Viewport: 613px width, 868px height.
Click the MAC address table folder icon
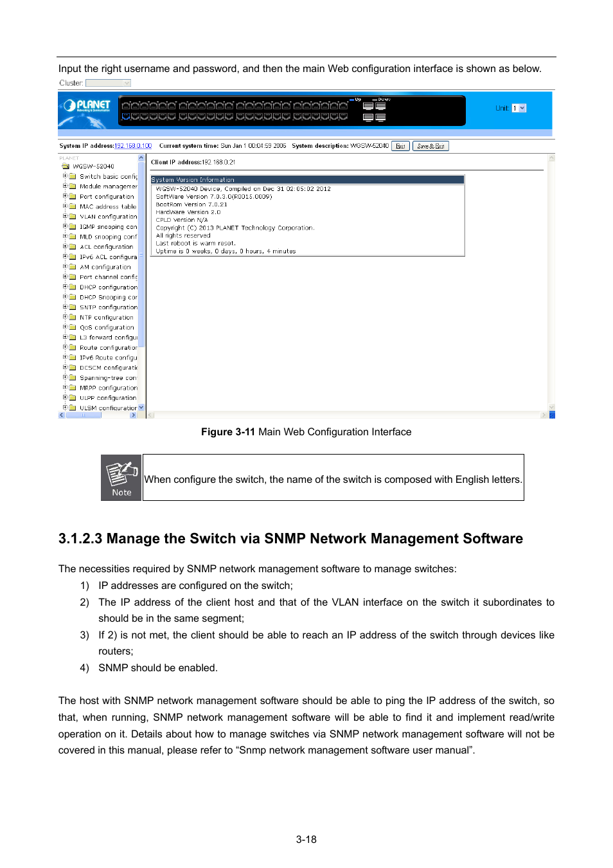tap(73, 206)
